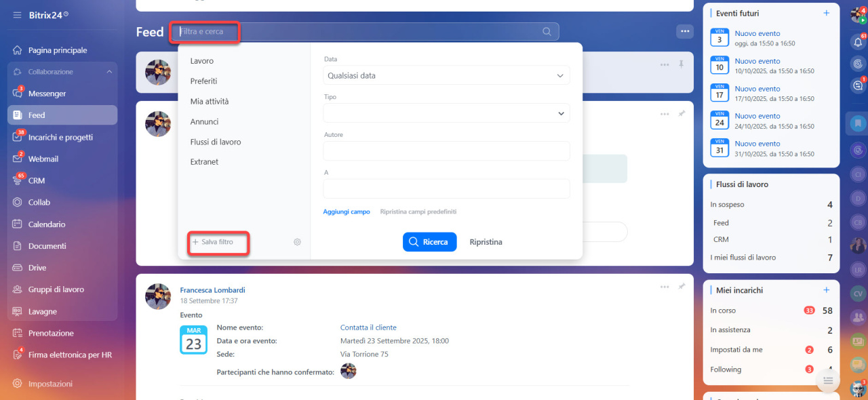Expand the Tipo dropdown
The width and height of the screenshot is (868, 400).
(x=446, y=113)
